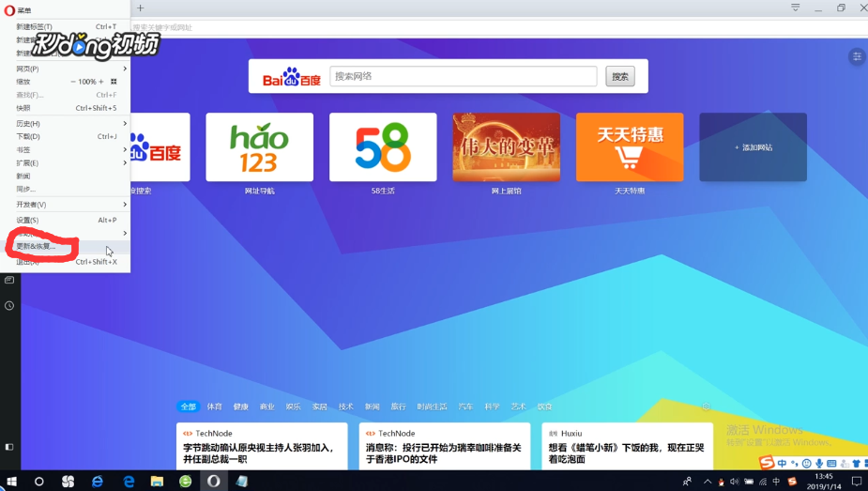Open a new tab with the plus button
This screenshot has height=491, width=868.
(x=140, y=8)
